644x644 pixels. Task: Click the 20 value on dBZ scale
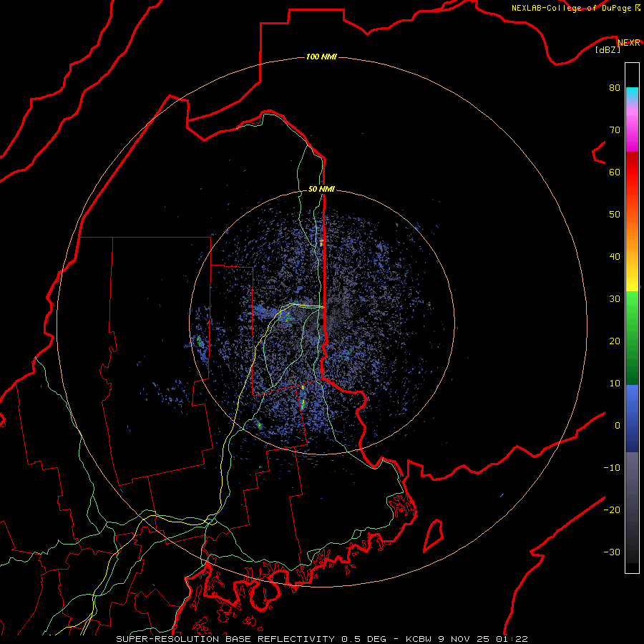pyautogui.click(x=615, y=341)
